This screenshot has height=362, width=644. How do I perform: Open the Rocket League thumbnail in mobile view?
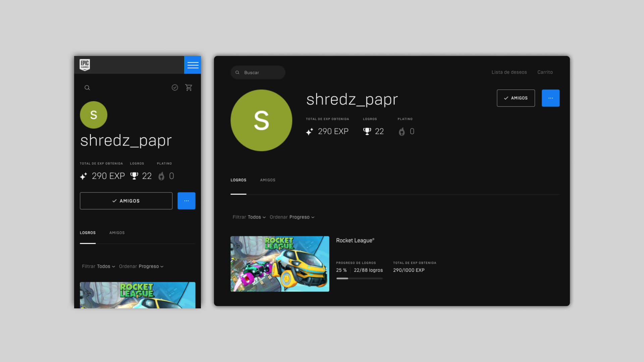138,295
